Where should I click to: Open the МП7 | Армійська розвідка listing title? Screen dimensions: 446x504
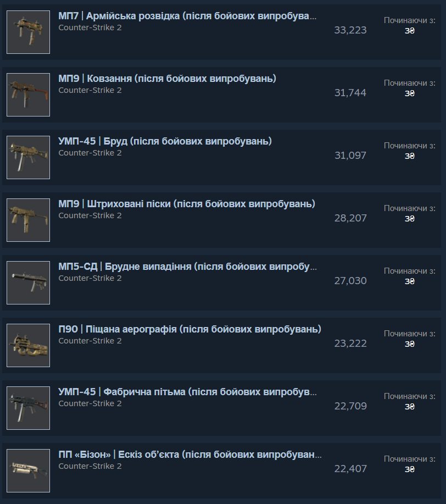tap(187, 16)
